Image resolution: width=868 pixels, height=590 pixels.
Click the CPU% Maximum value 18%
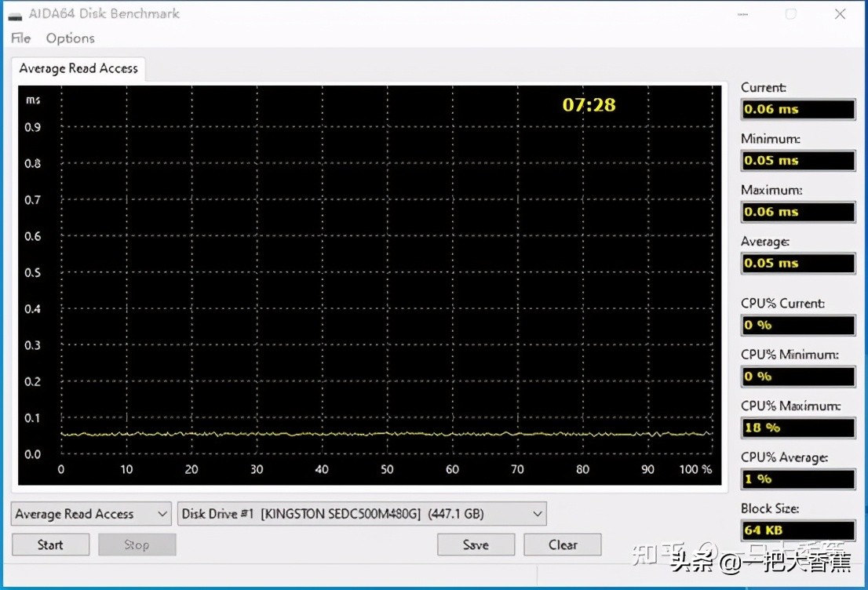(x=797, y=428)
